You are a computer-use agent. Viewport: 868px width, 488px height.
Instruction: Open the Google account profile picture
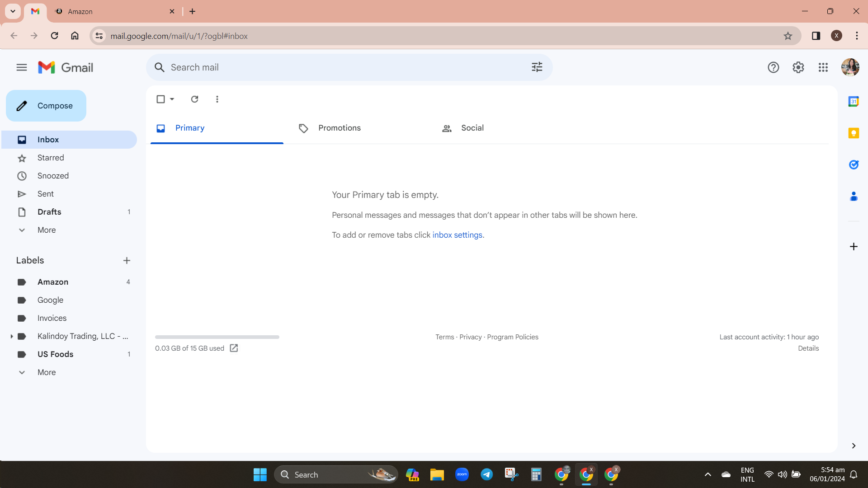pyautogui.click(x=850, y=67)
